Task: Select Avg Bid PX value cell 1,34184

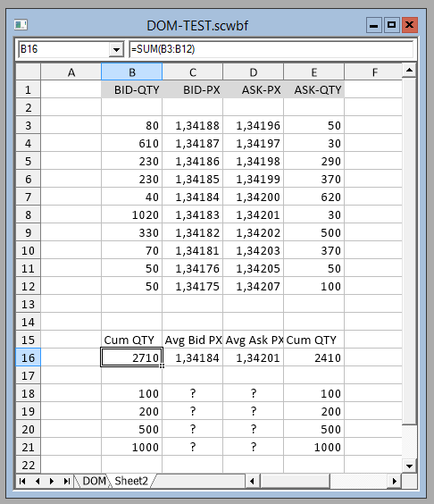Action: (x=192, y=357)
